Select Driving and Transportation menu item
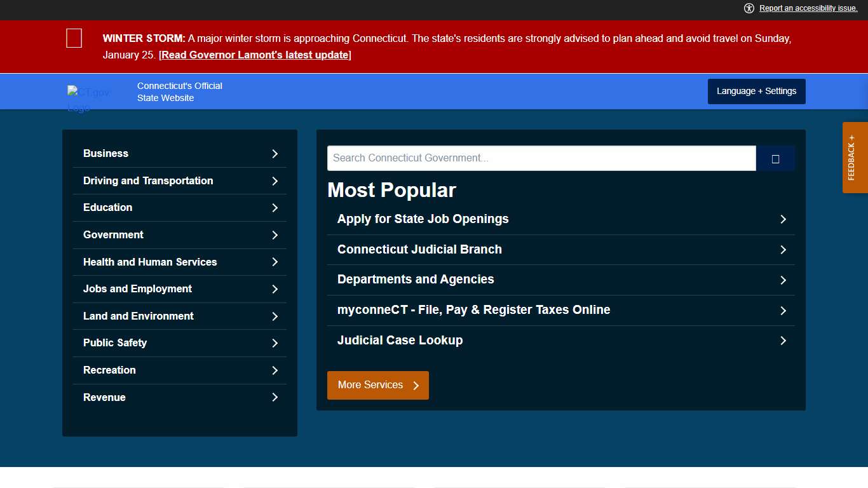868x488 pixels. pyautogui.click(x=148, y=181)
